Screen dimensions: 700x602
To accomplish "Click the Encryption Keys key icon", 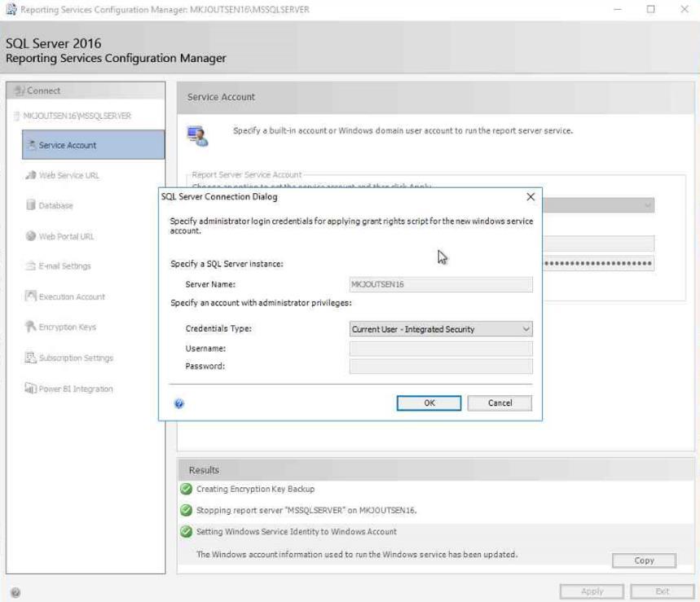I will pyautogui.click(x=30, y=327).
